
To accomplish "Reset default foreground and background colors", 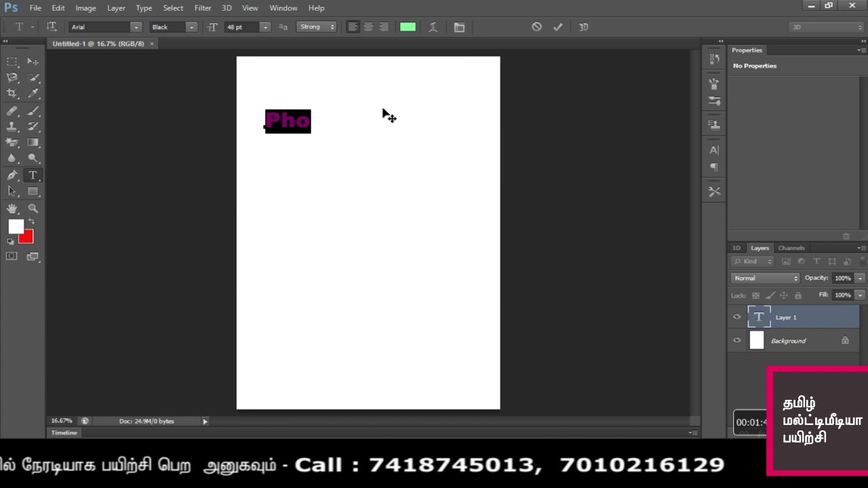I will pos(11,241).
